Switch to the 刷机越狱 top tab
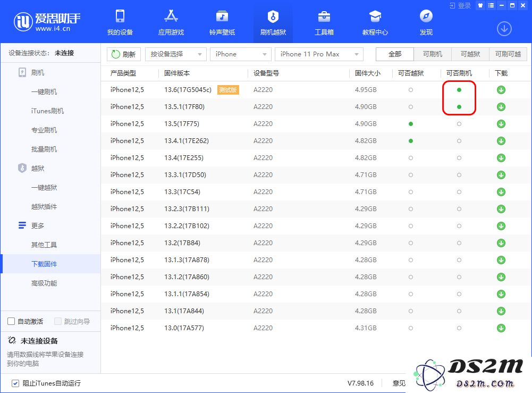This screenshot has height=393, width=532. coord(273,21)
